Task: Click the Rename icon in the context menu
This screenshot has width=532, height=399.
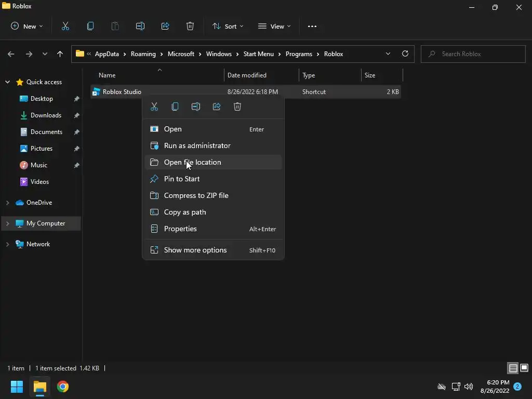Action: tap(196, 107)
